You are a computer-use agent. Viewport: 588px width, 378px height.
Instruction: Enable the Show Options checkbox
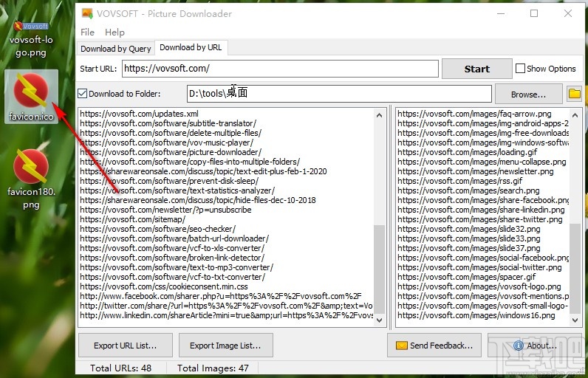520,68
